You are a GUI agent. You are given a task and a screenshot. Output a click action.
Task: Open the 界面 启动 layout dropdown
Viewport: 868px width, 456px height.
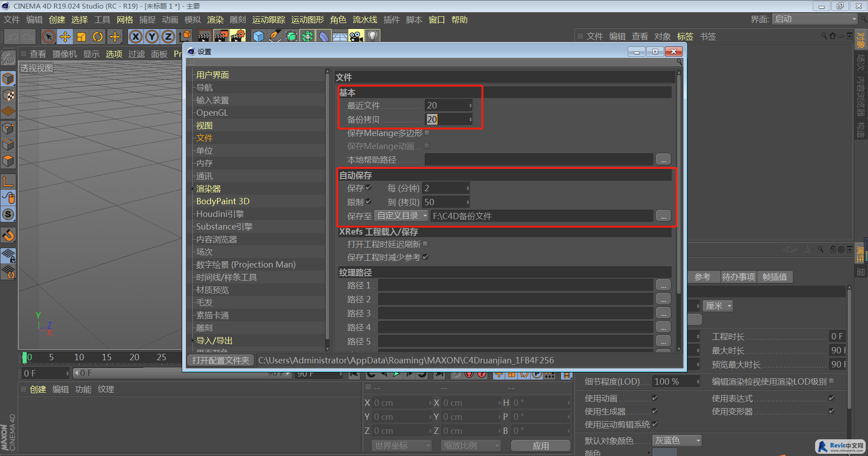click(814, 19)
